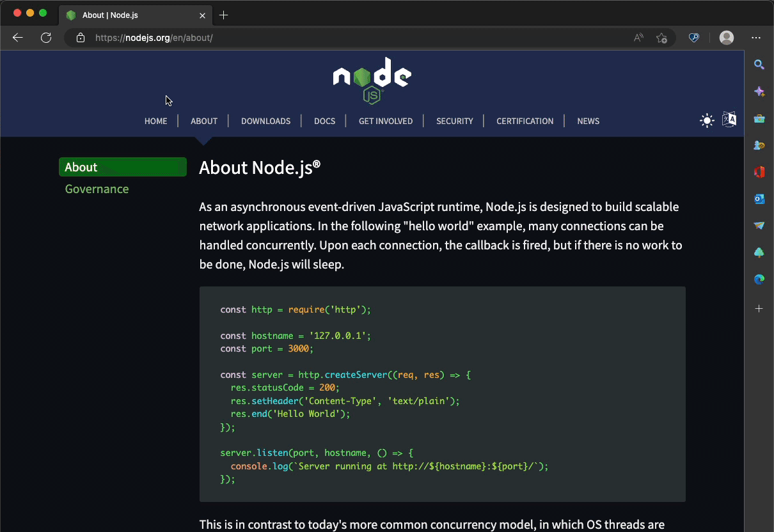The image size is (774, 532).
Task: Add this page to favorites via the star
Action: [x=663, y=38]
